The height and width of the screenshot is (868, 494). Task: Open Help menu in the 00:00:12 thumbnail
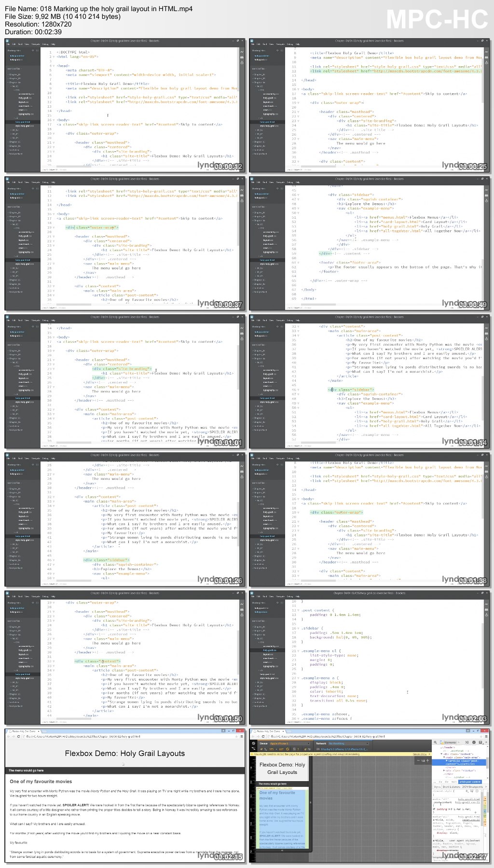point(53,44)
